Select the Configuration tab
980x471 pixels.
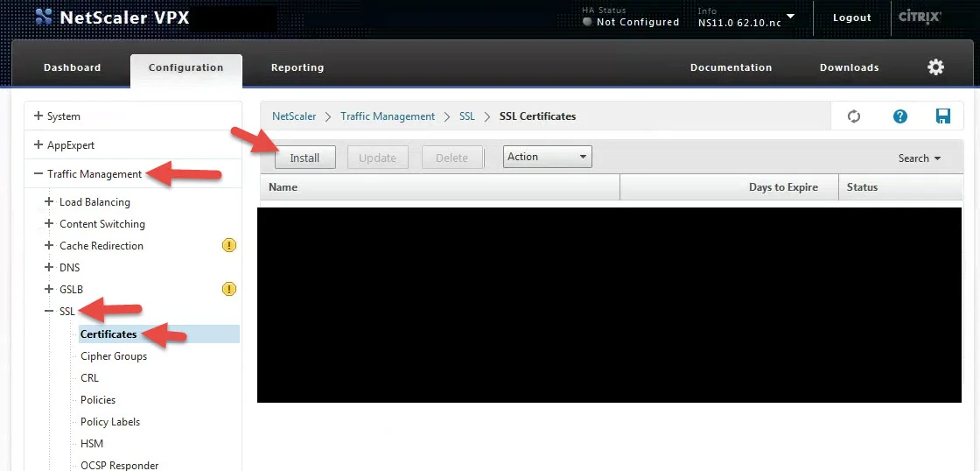[185, 67]
